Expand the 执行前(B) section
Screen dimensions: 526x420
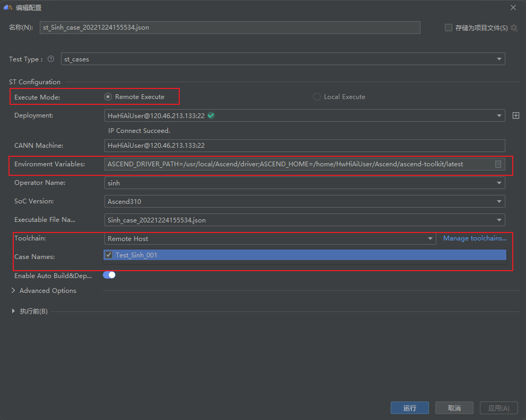coord(13,311)
